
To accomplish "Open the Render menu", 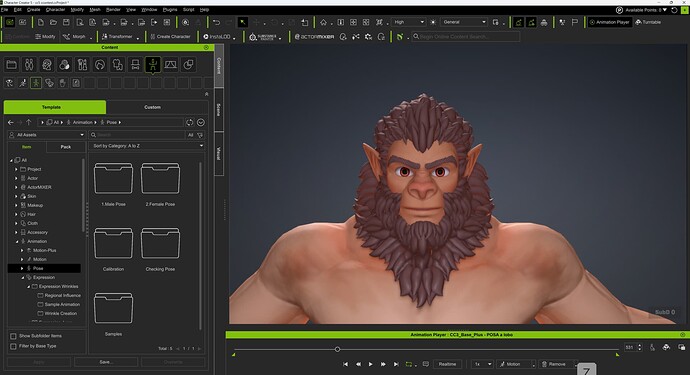I will pyautogui.click(x=113, y=9).
